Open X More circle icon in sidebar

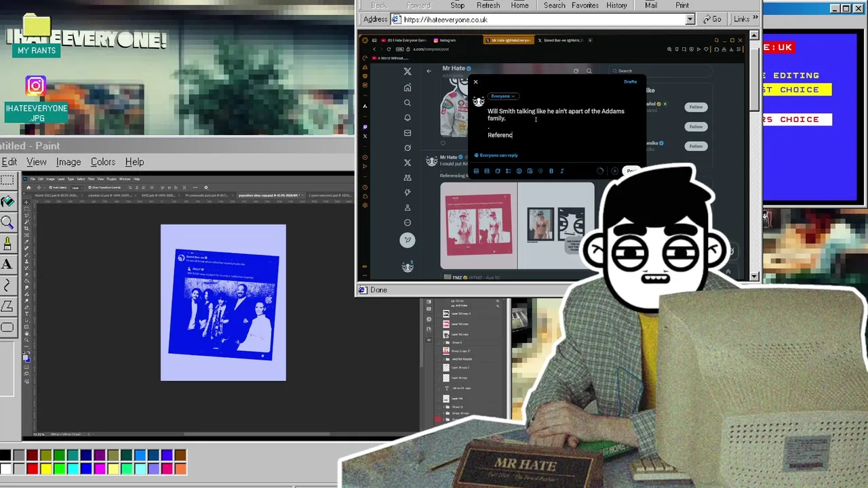pyautogui.click(x=408, y=222)
